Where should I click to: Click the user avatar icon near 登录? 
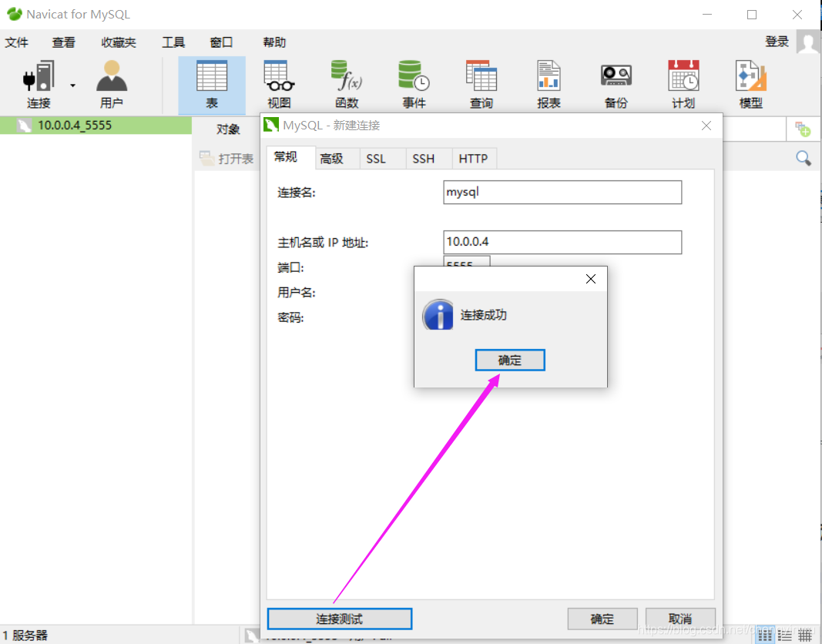coord(807,42)
